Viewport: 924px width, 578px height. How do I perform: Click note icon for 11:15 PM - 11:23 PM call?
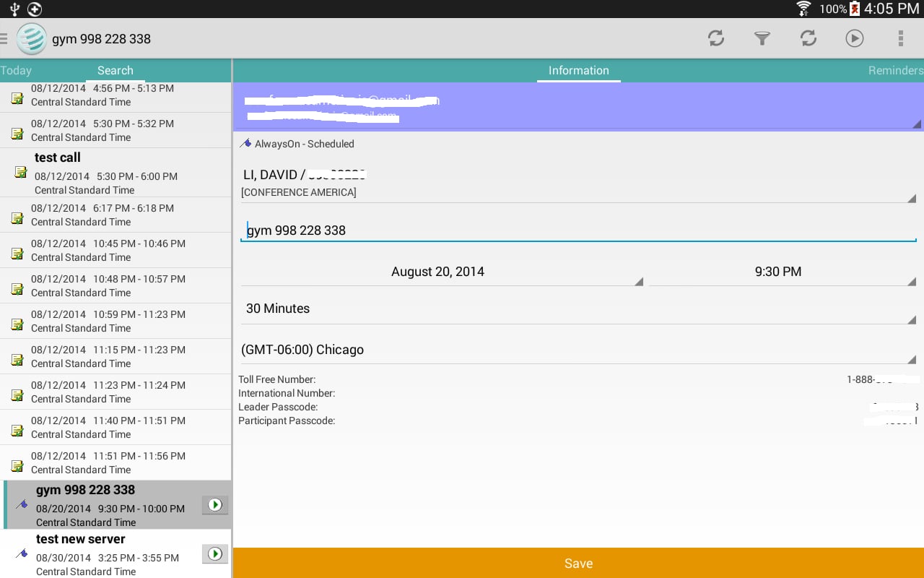click(x=17, y=360)
